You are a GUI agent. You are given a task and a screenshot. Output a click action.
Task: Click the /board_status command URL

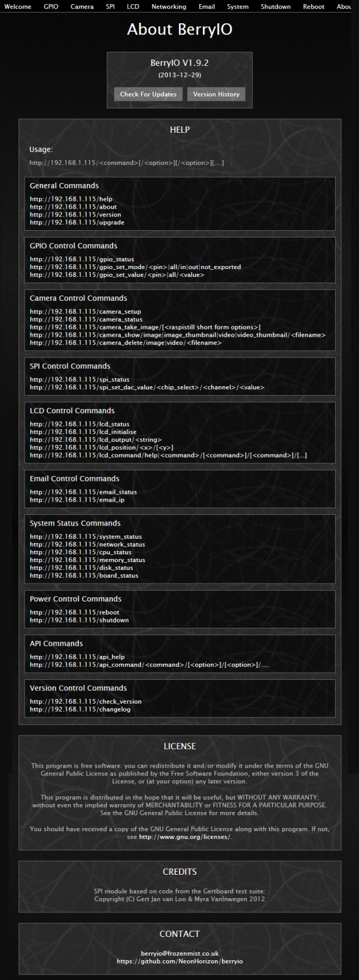pyautogui.click(x=84, y=576)
